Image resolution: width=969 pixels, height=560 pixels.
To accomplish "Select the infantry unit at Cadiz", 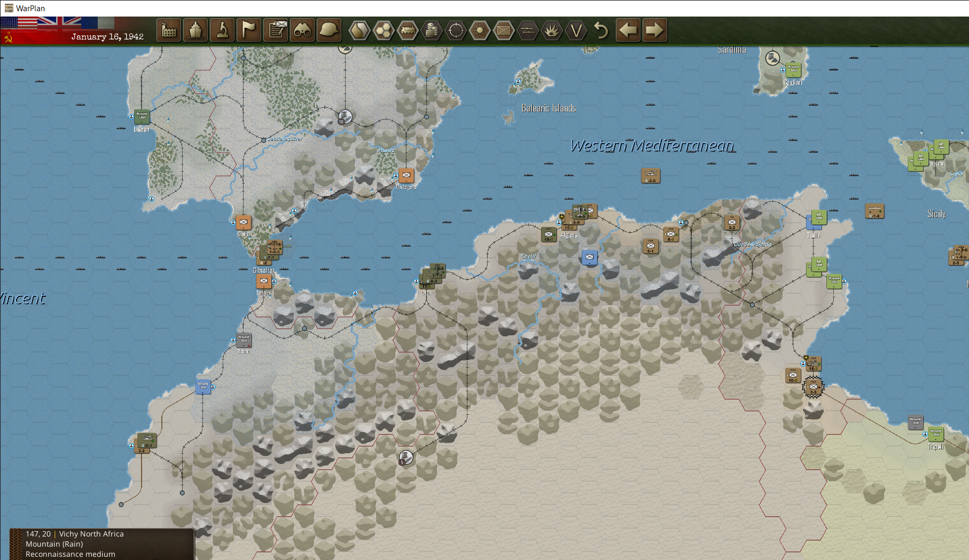I will click(244, 223).
